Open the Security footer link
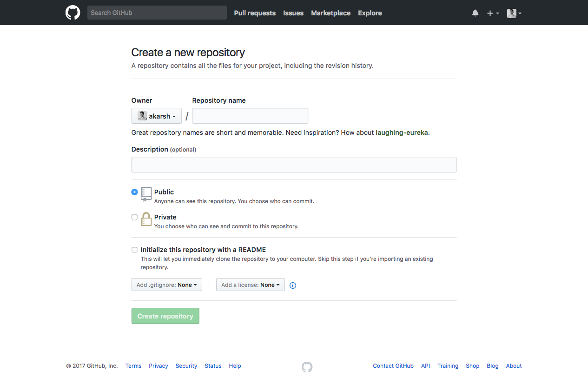This screenshot has height=385, width=588. (x=186, y=366)
